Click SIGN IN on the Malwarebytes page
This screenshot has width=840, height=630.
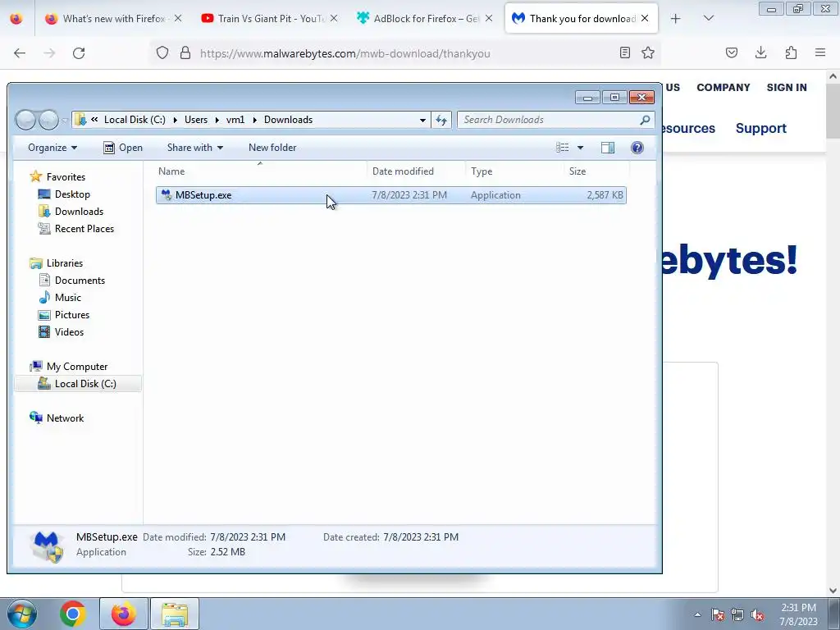click(x=787, y=88)
